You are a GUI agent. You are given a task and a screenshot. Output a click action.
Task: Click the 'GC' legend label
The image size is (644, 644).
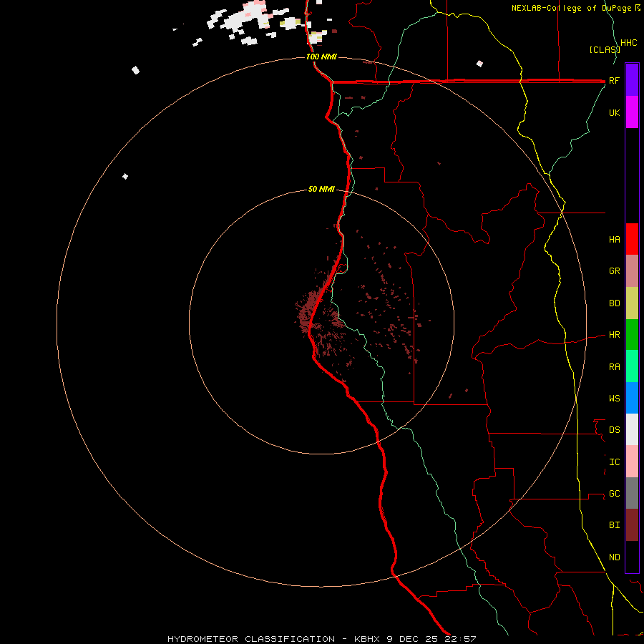coord(614,494)
